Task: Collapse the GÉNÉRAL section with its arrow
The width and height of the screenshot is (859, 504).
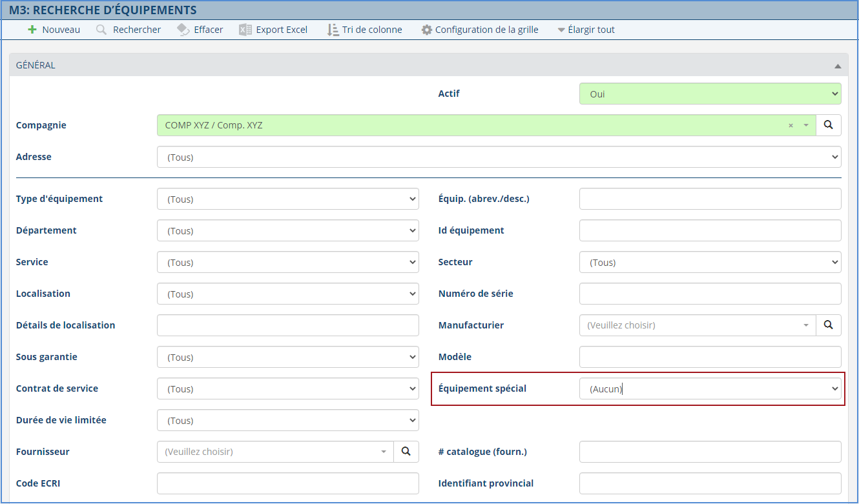Action: coord(838,66)
